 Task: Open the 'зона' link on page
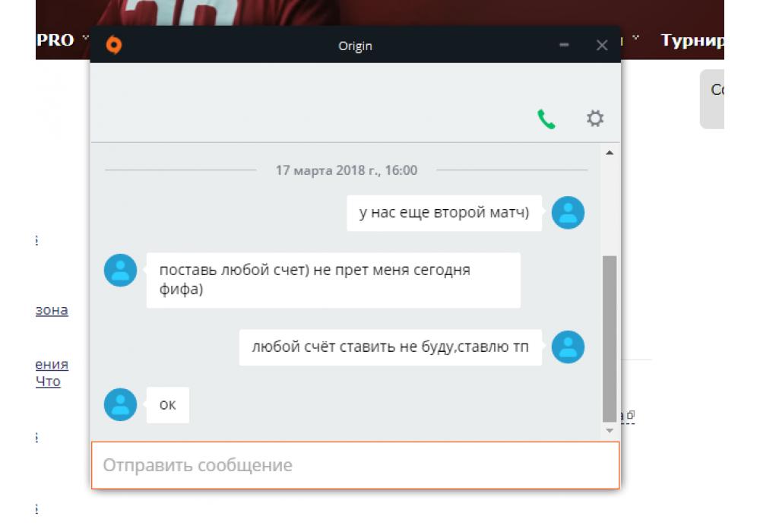[x=52, y=310]
